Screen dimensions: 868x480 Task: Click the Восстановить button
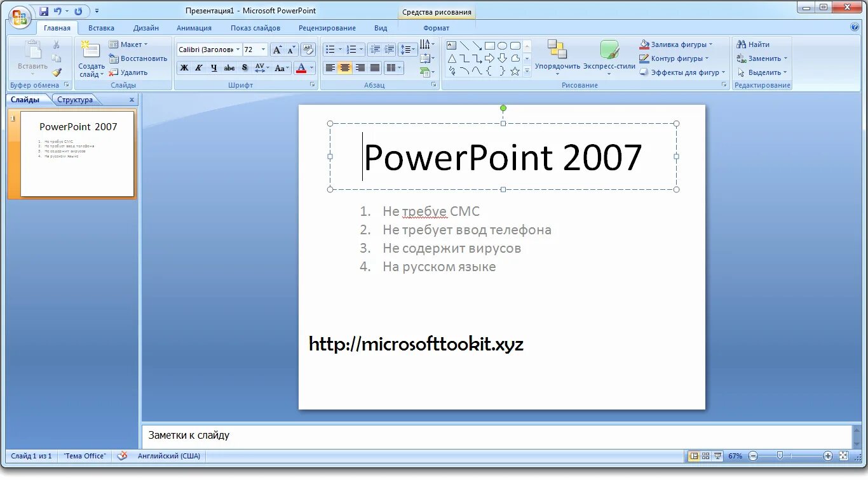(139, 58)
